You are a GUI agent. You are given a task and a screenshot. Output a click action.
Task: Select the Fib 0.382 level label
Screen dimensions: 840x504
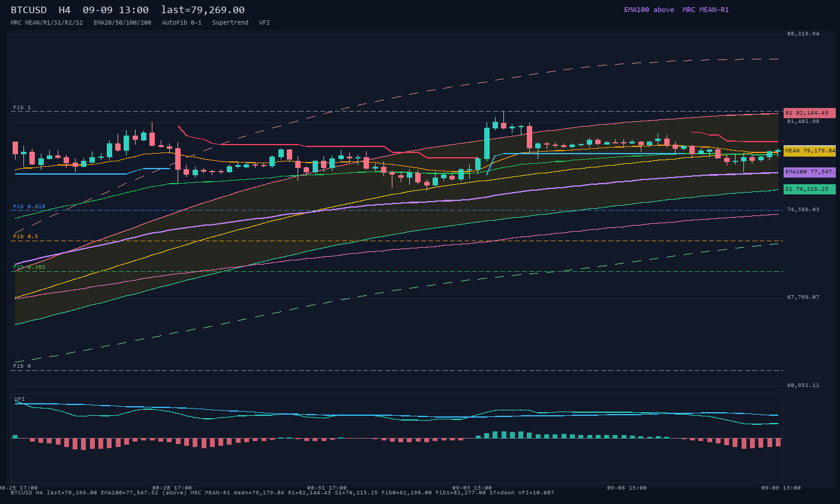tap(29, 267)
